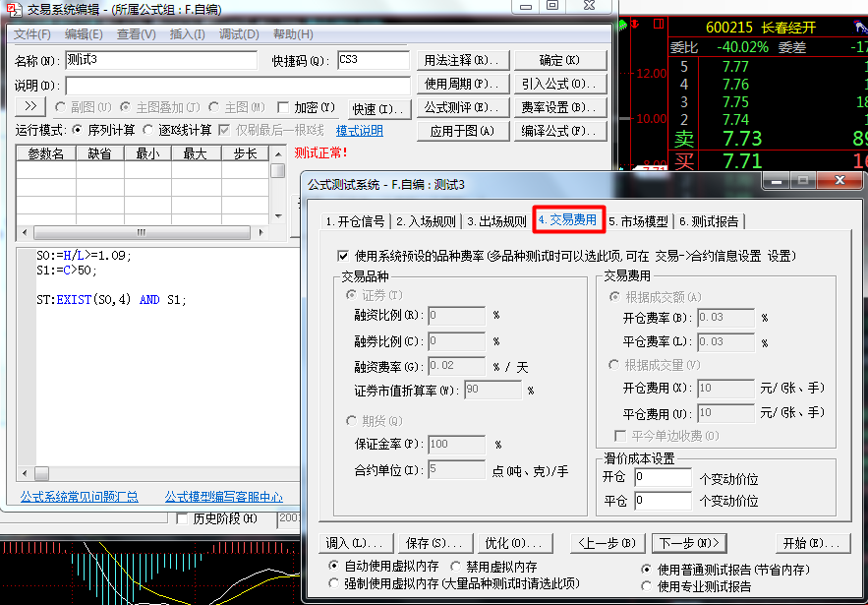This screenshot has height=605, width=868.
Task: Select the 逐K线计算 run mode
Action: pyautogui.click(x=147, y=130)
